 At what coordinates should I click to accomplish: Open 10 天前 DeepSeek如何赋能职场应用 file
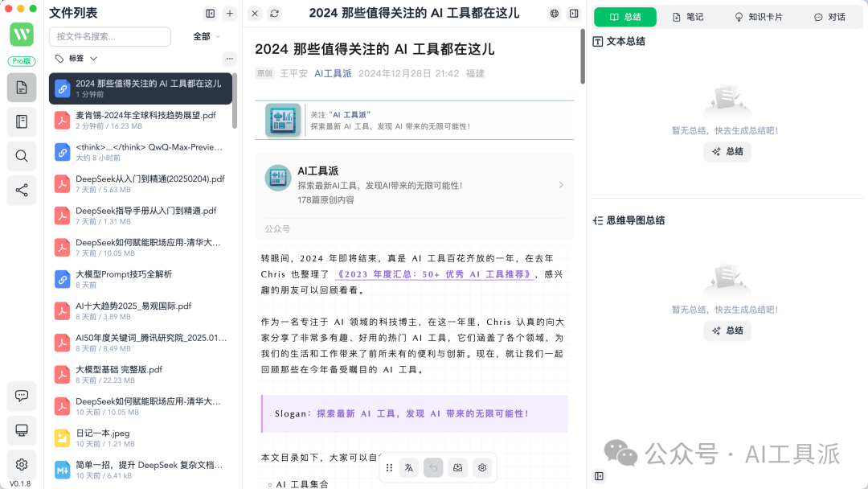(141, 406)
